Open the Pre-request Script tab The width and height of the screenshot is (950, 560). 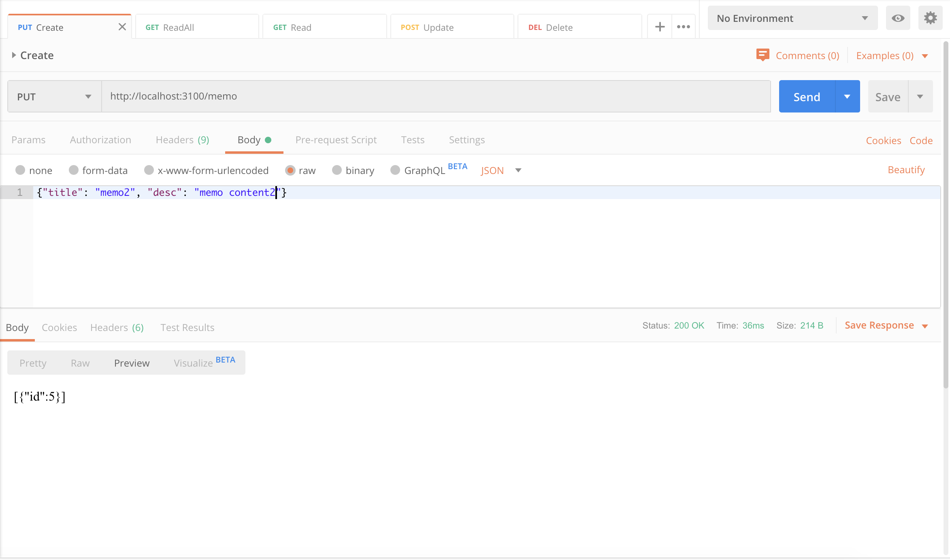336,140
